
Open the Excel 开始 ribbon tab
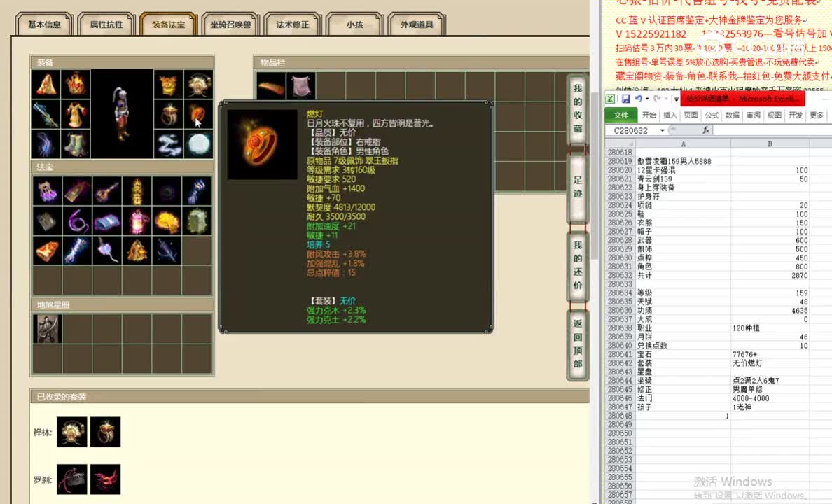(649, 115)
